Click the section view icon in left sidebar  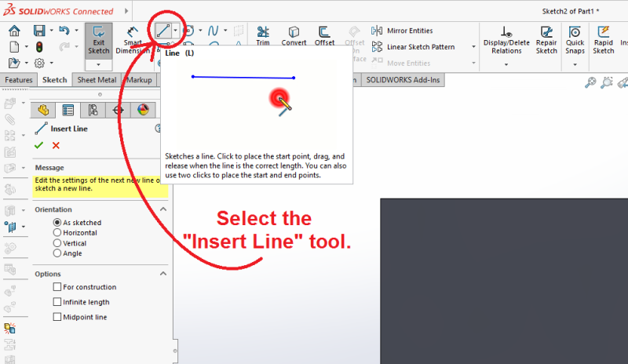[11, 227]
